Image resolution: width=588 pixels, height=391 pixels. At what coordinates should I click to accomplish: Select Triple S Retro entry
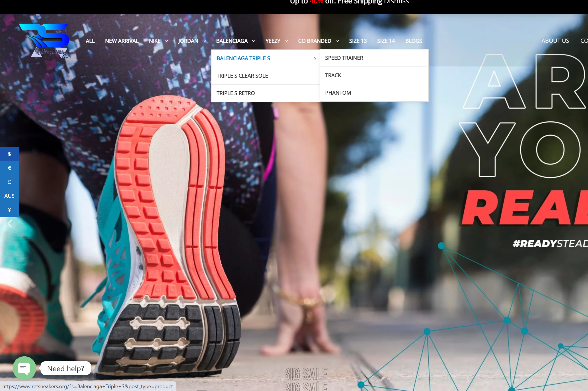tap(265, 93)
